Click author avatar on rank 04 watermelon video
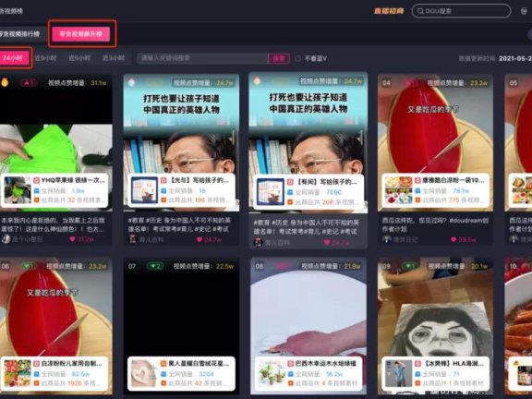 pos(387,239)
